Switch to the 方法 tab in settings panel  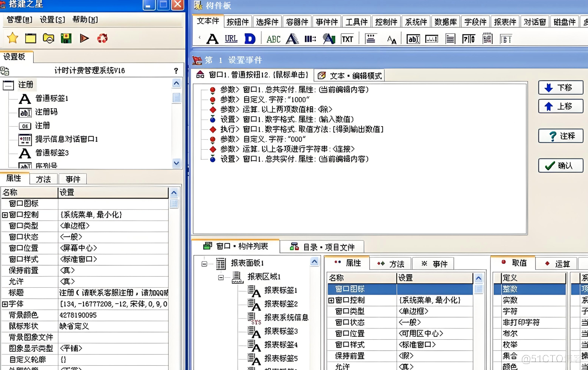(43, 179)
